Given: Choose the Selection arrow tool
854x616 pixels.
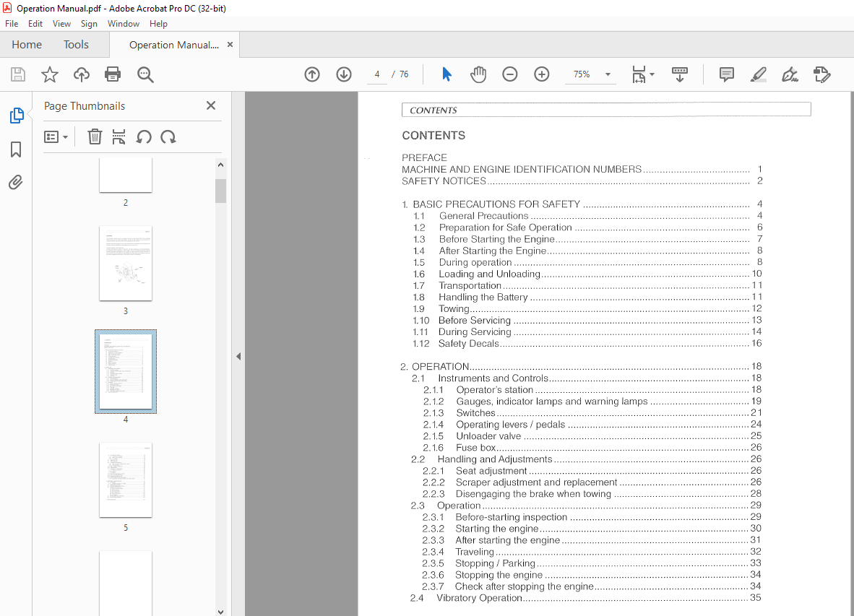Looking at the screenshot, I should point(447,74).
